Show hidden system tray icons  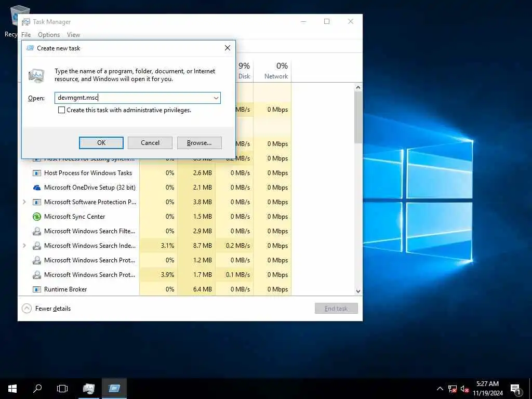coord(440,389)
